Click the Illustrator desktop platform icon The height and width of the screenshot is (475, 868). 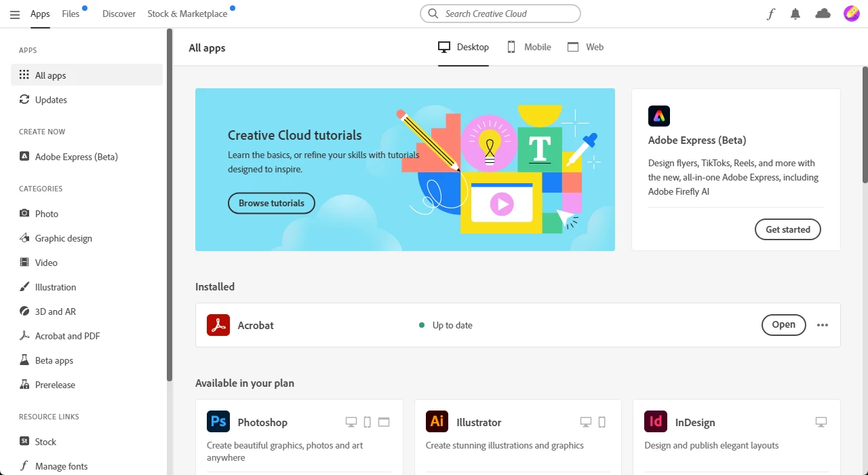pyautogui.click(x=586, y=422)
